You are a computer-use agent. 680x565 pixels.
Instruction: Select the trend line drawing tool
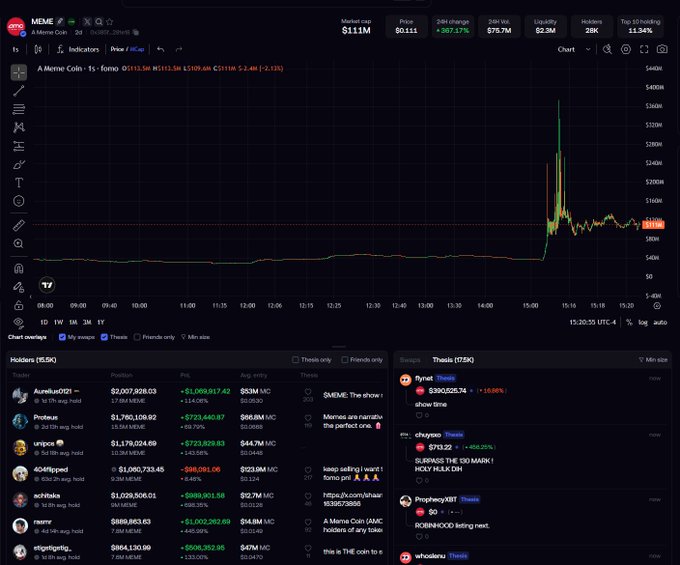pyautogui.click(x=19, y=91)
